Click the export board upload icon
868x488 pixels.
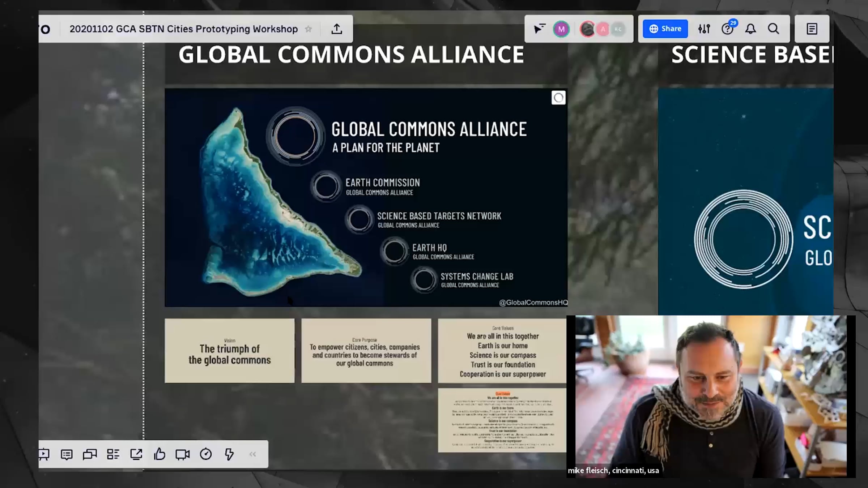click(337, 29)
